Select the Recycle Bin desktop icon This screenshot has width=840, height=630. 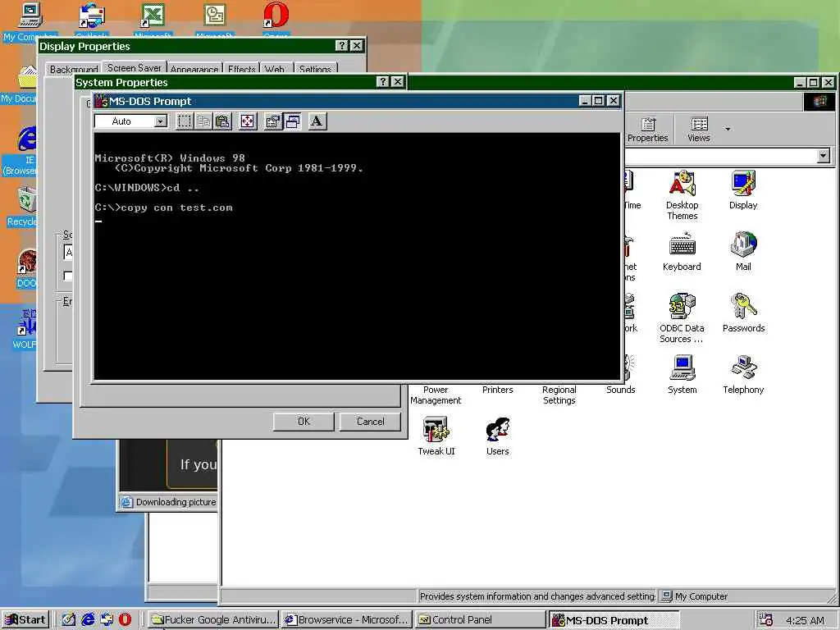tap(24, 206)
